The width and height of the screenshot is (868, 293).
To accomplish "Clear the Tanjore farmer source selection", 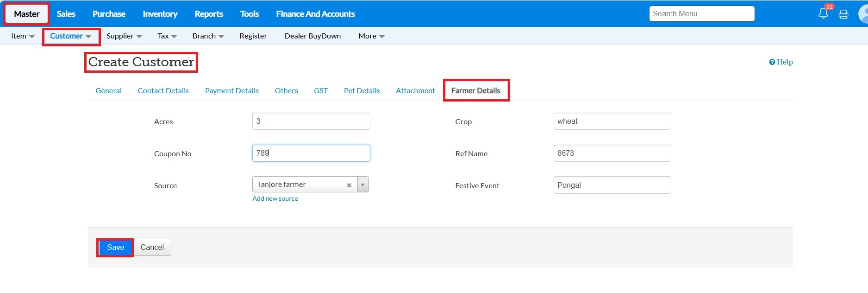I will 349,185.
